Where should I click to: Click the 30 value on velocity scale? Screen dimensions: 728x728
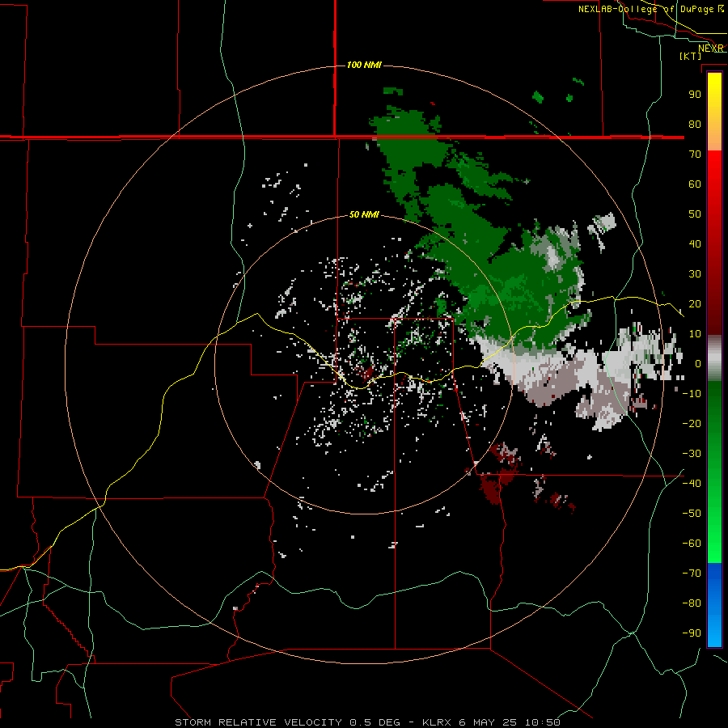click(x=695, y=274)
